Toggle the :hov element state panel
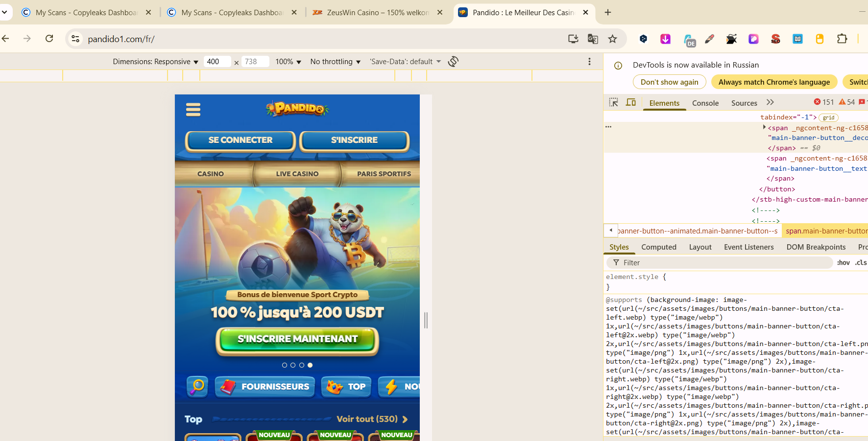The width and height of the screenshot is (868, 441). (x=844, y=263)
